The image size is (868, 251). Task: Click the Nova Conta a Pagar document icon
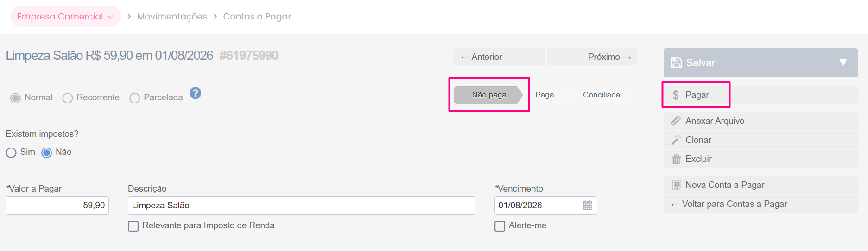677,185
